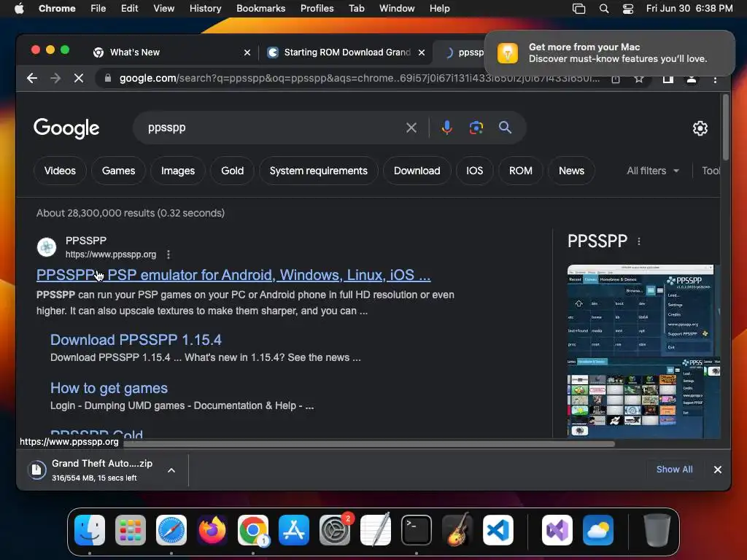Open the History menu

tap(205, 9)
